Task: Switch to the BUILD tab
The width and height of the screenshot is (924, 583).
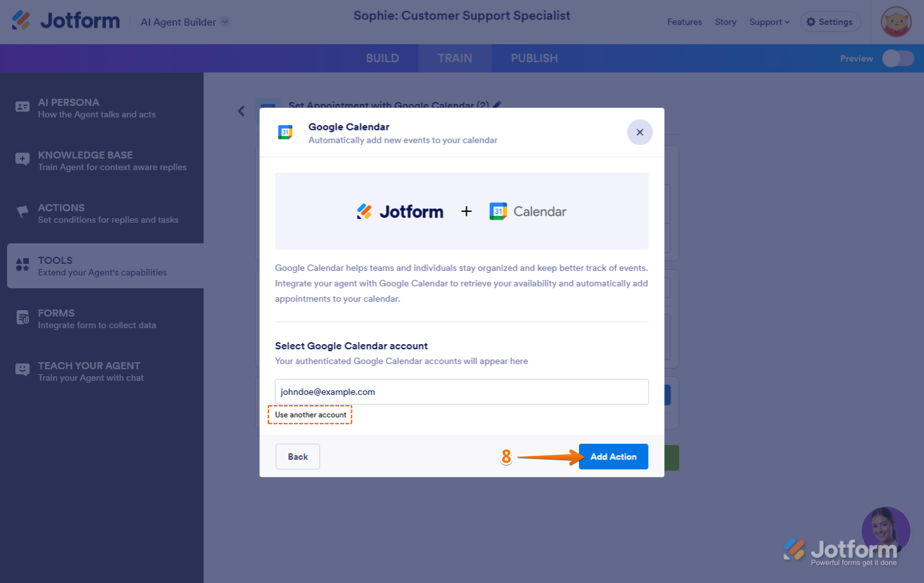Action: point(382,58)
